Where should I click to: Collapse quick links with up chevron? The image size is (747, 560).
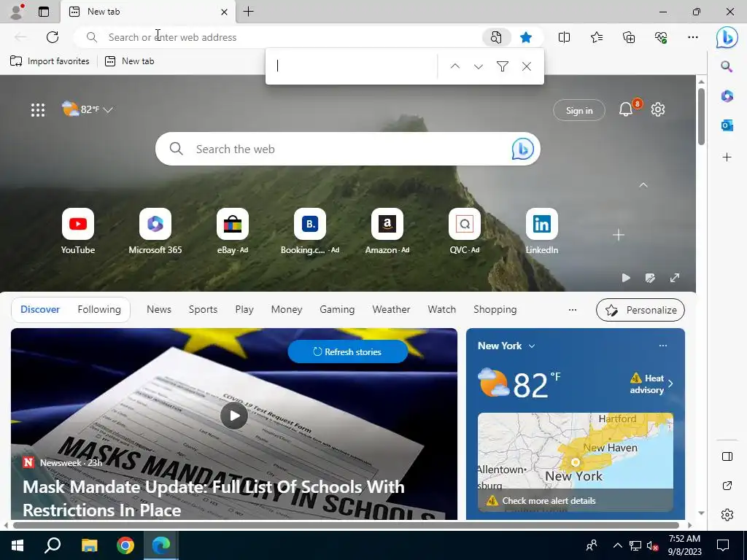[x=643, y=185]
